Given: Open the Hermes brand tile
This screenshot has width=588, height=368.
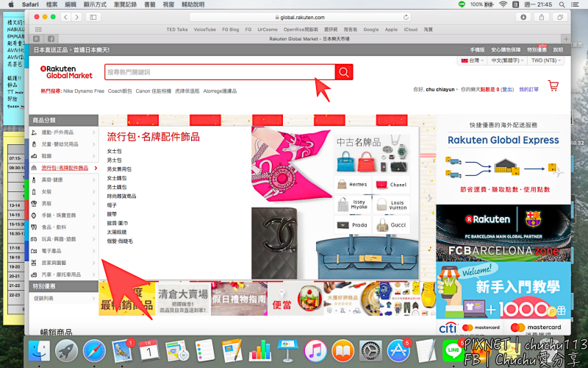Looking at the screenshot, I should (x=353, y=185).
